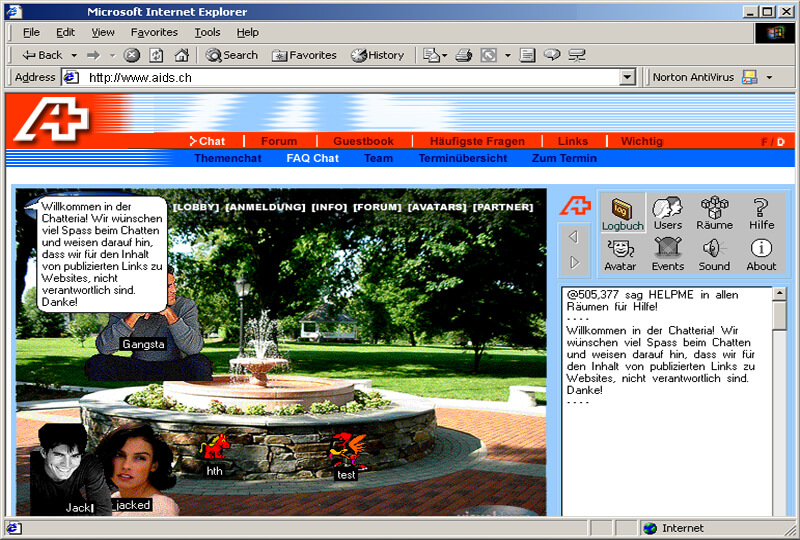Click the logbook scrollbar up arrow
Viewport: 800px width, 540px height.
[779, 293]
